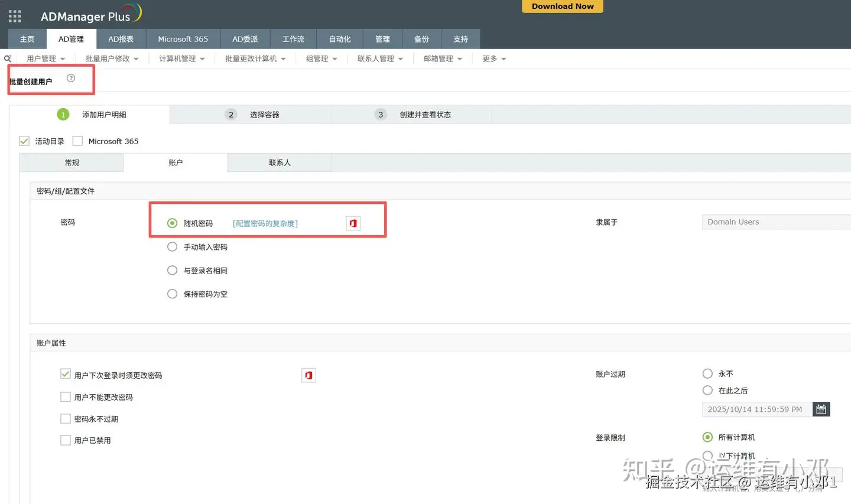Check the 用户已禁用 box
Viewport: 851px width, 504px height.
[x=66, y=440]
